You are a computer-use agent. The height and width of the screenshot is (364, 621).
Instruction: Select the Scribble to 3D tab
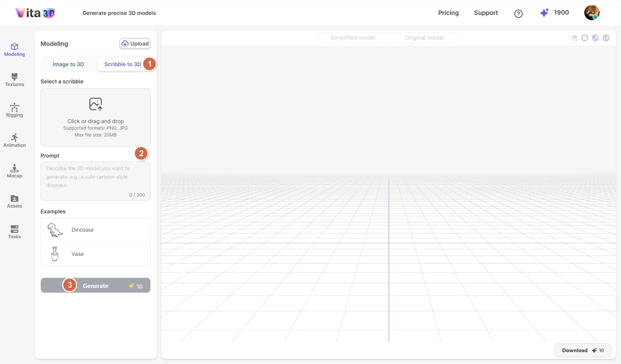(x=122, y=64)
